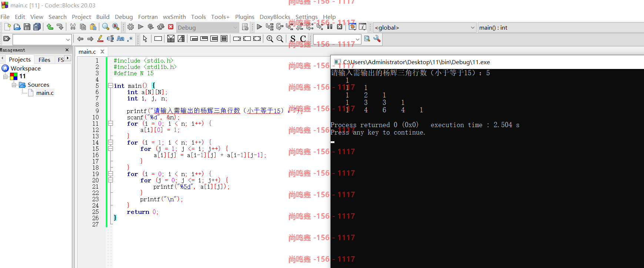Go to next search match arrow
The image size is (644, 268).
tap(90, 39)
